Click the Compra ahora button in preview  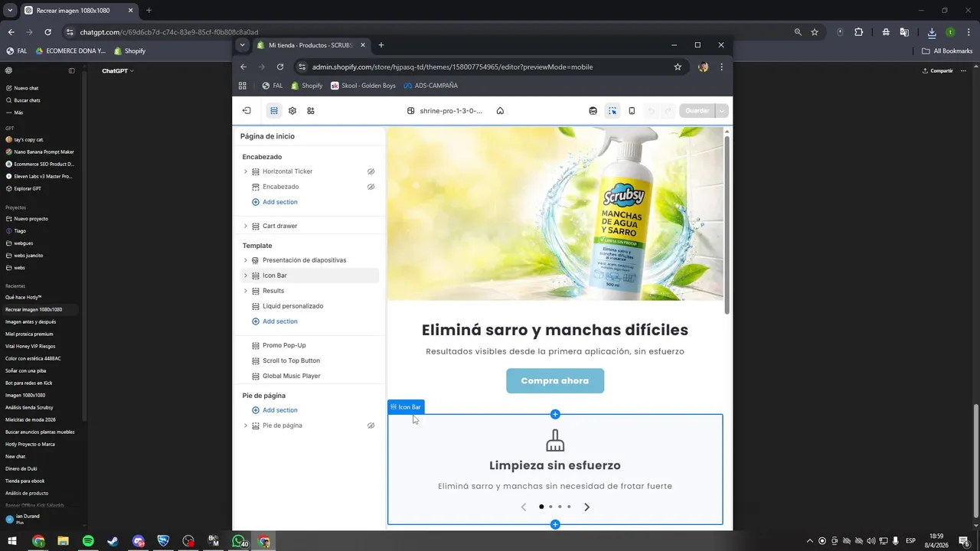pos(555,381)
